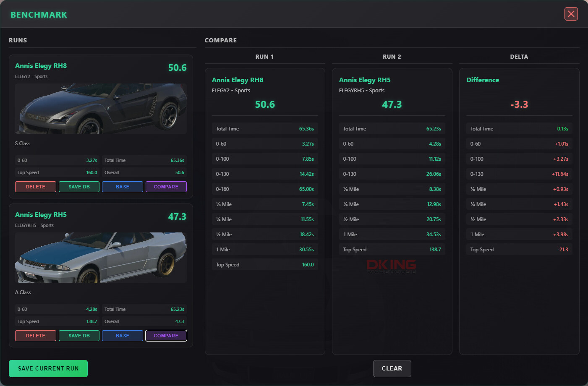Click the -3.3 overall difference score
Screen dimensions: 588x386
click(x=519, y=104)
